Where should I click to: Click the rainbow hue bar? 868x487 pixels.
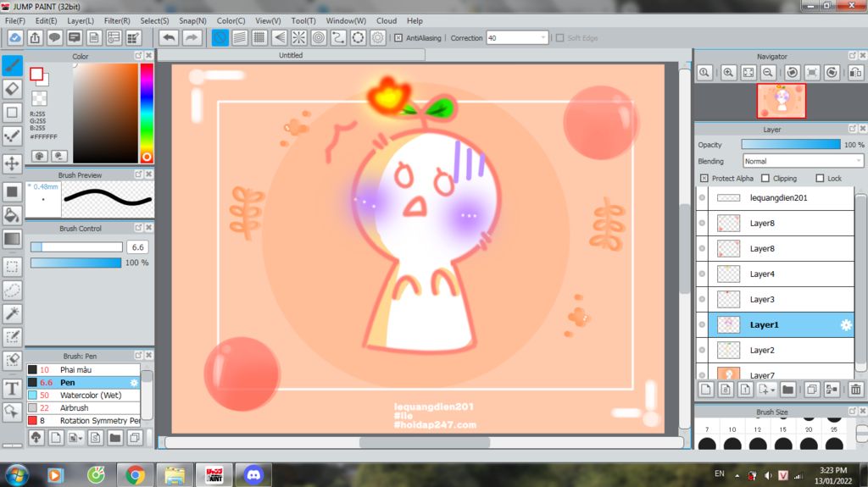(147, 113)
